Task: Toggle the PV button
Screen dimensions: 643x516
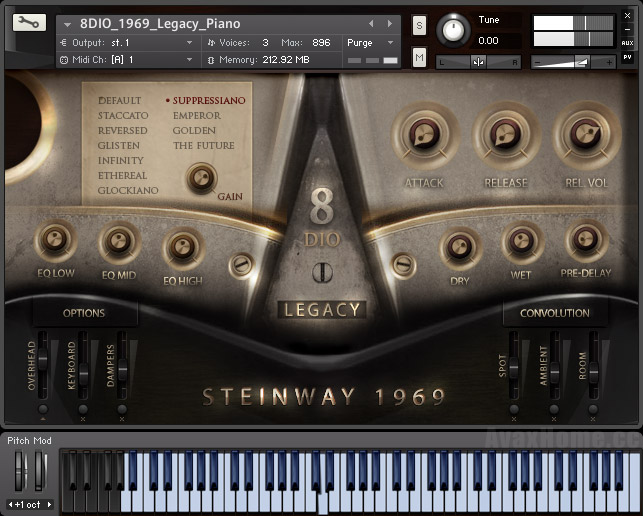Action: coord(627,57)
